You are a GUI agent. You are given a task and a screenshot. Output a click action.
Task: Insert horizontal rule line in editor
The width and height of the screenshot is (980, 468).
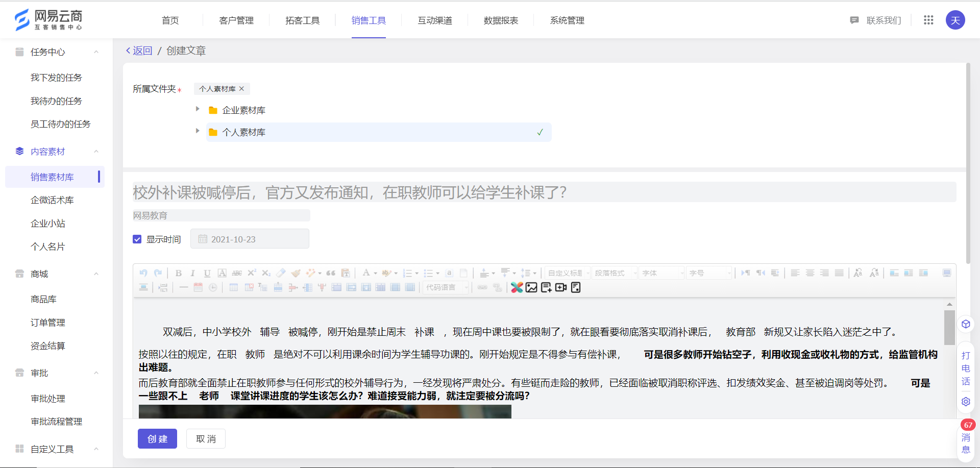point(184,287)
